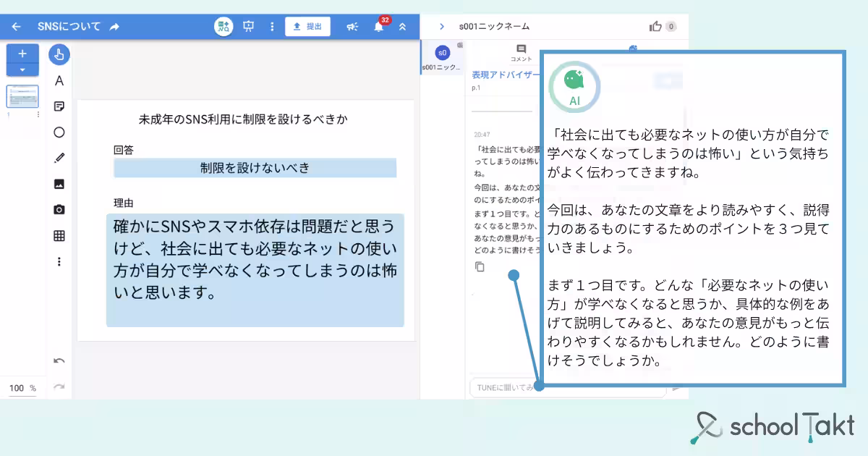Open more tools with the vertical dots

(x=59, y=261)
